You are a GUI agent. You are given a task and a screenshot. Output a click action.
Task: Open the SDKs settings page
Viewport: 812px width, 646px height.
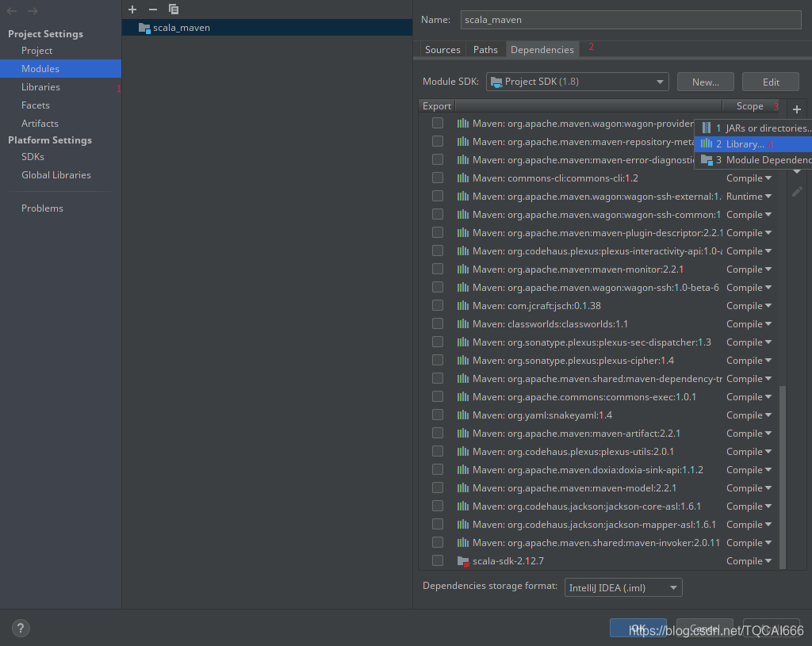[33, 156]
